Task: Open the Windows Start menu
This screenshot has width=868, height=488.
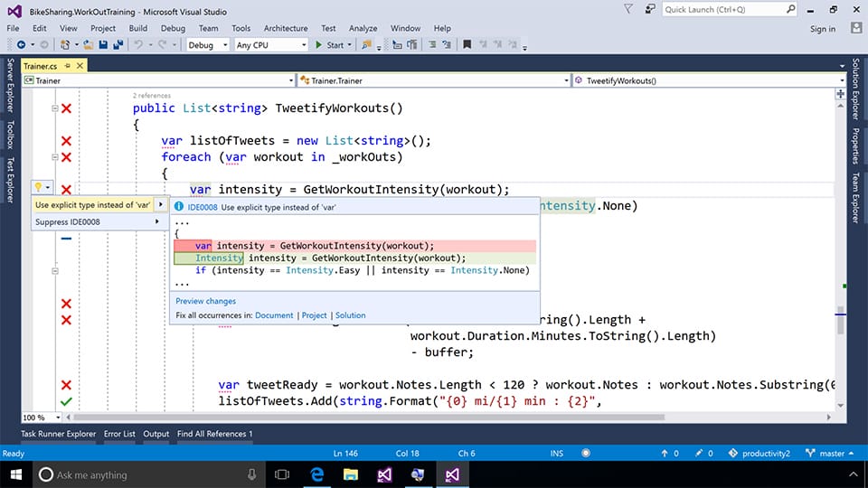Action: [x=16, y=474]
